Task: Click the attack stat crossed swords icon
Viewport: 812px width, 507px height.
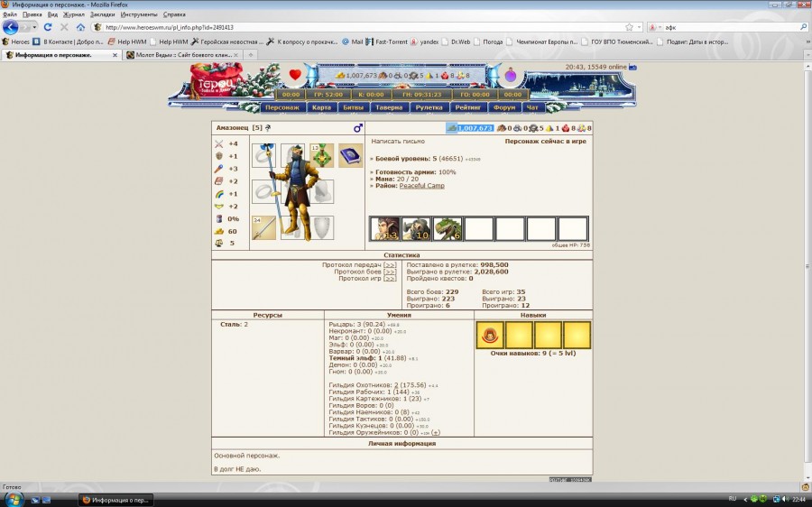Action: tap(219, 144)
